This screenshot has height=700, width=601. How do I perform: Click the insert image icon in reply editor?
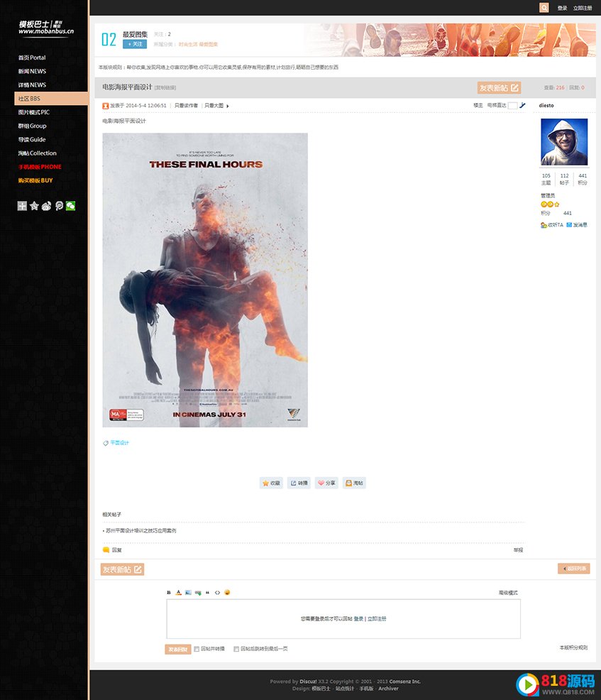188,592
